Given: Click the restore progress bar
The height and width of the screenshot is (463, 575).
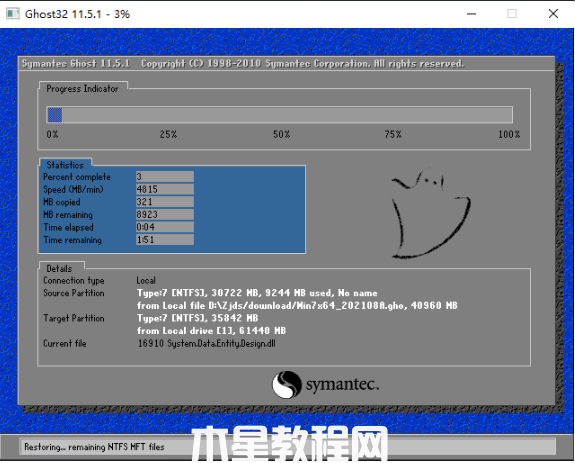Looking at the screenshot, I should click(x=280, y=115).
